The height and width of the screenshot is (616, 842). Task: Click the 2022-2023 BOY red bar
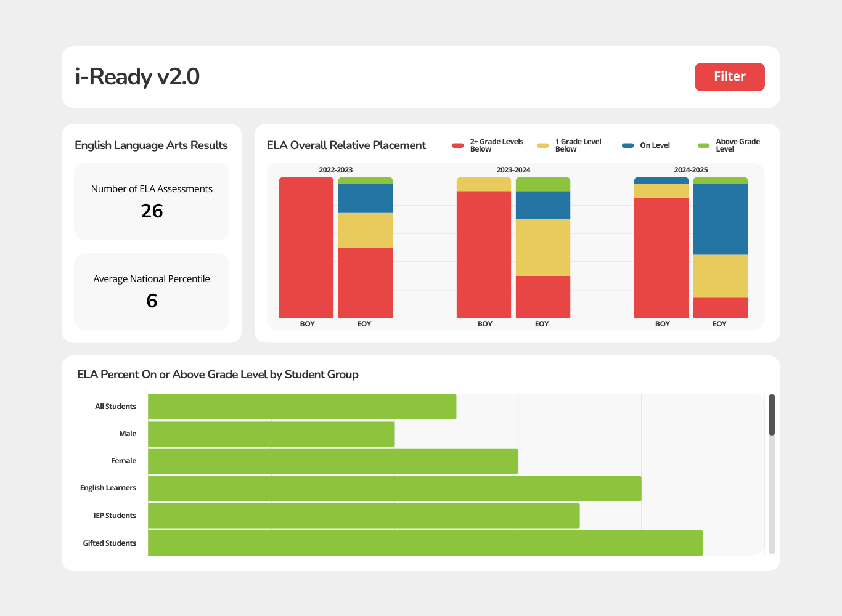[306, 248]
